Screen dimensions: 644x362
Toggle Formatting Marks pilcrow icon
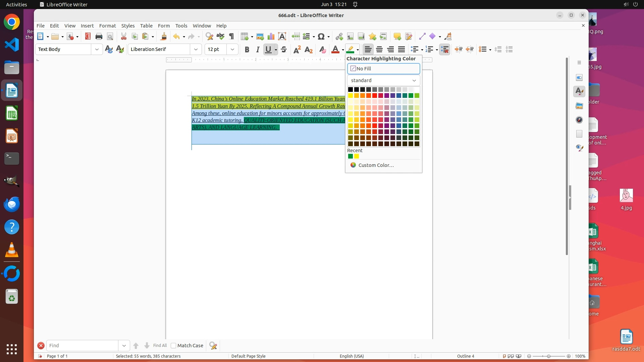231,37
